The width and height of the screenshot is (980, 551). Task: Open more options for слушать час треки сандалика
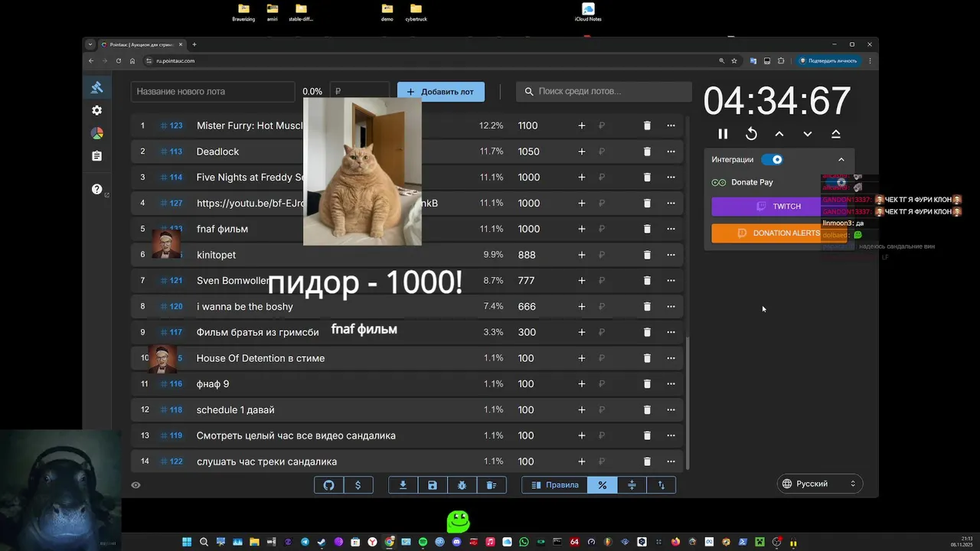671,461
